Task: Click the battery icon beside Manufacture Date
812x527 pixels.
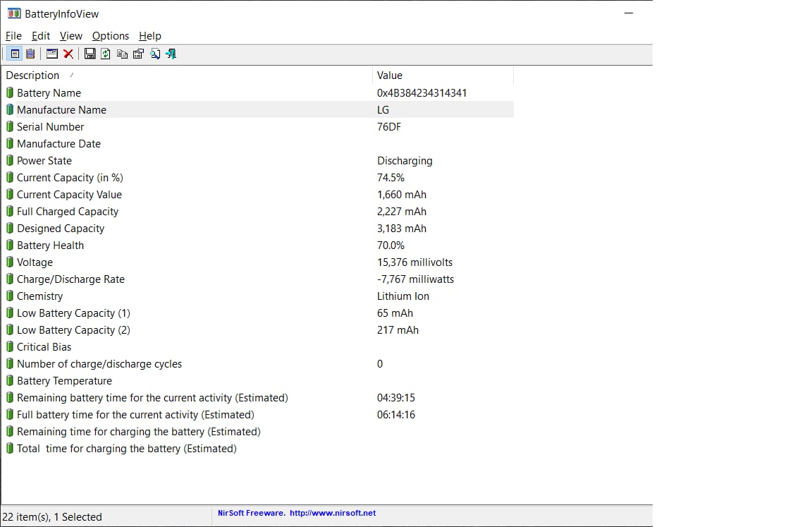Action: click(10, 143)
